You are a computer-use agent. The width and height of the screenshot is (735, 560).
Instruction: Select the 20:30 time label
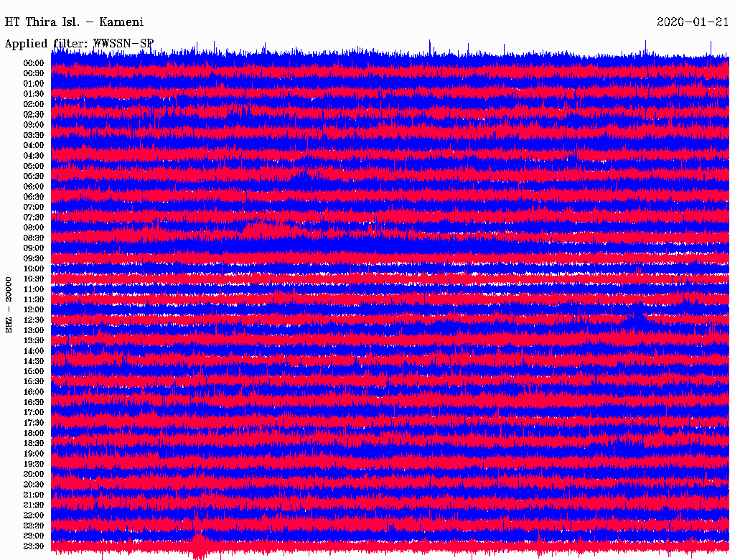(34, 485)
